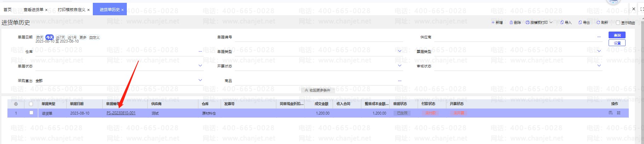Image resolution: width=644 pixels, height=144 pixels.
Task: Collapse conditions via 收起更多条件
Action: pyautogui.click(x=317, y=90)
